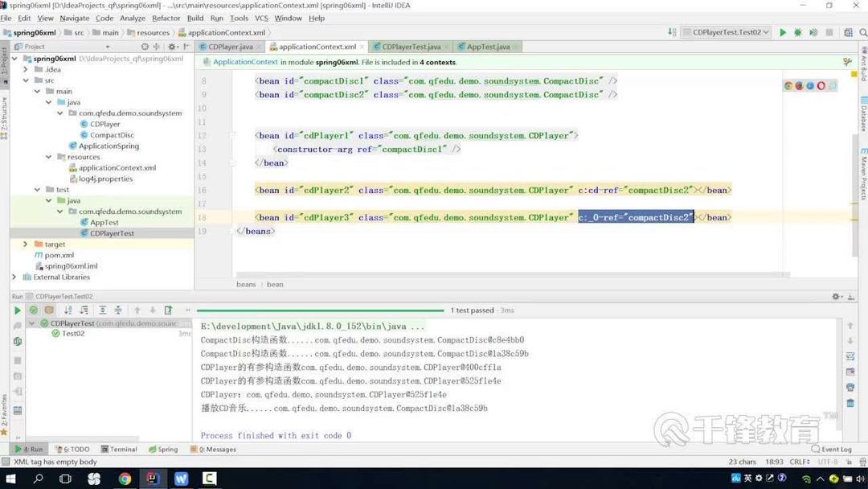Run CDPlayerTest.Test02 using green play toolbar icon
Viewport: 868px width, 489px height.
(782, 31)
